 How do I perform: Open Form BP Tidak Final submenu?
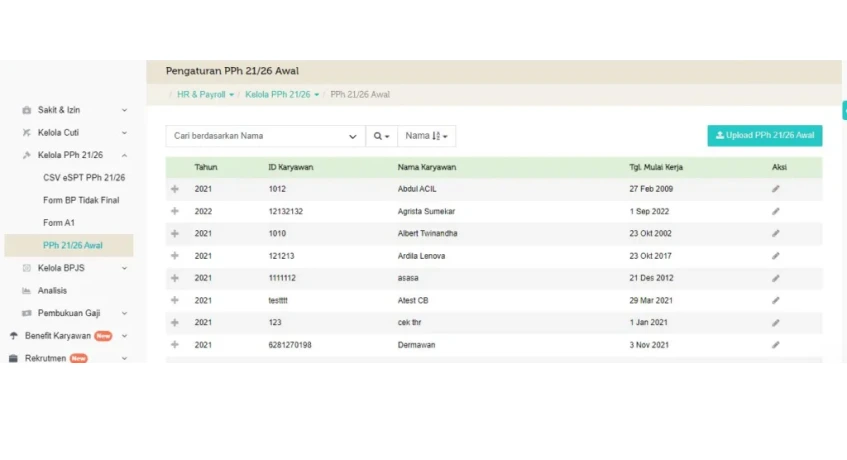(81, 200)
